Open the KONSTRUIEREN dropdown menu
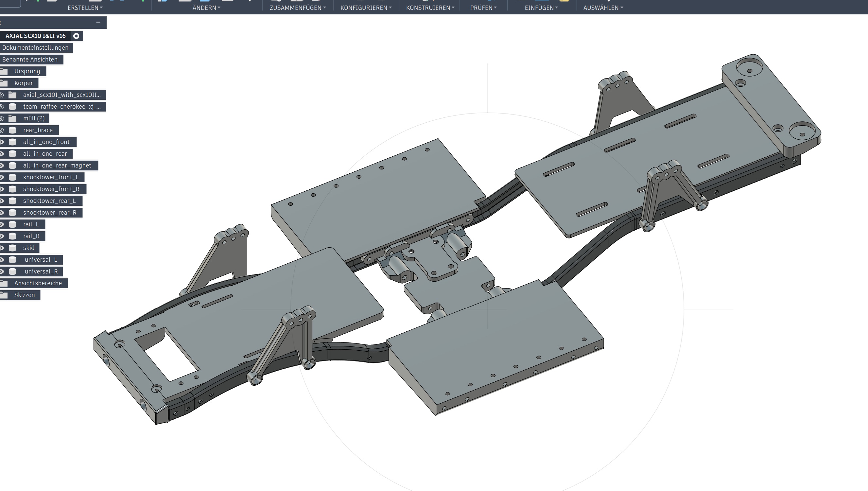The width and height of the screenshot is (868, 491). (x=430, y=8)
